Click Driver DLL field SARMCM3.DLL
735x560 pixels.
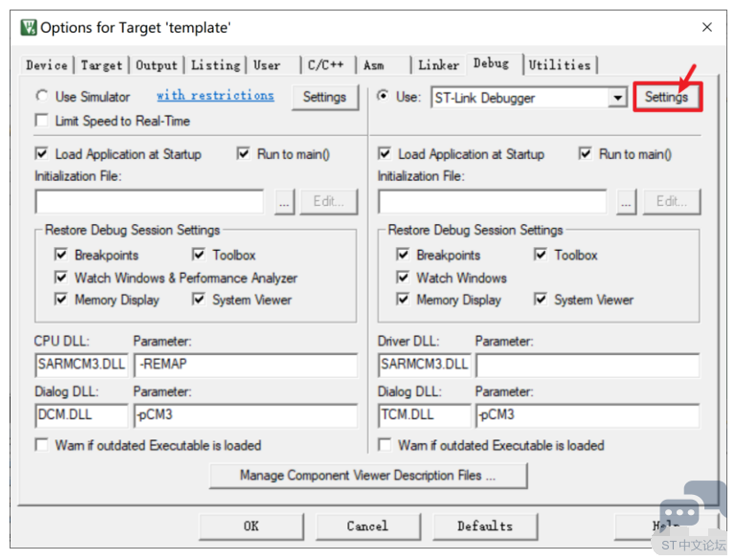[x=424, y=365]
